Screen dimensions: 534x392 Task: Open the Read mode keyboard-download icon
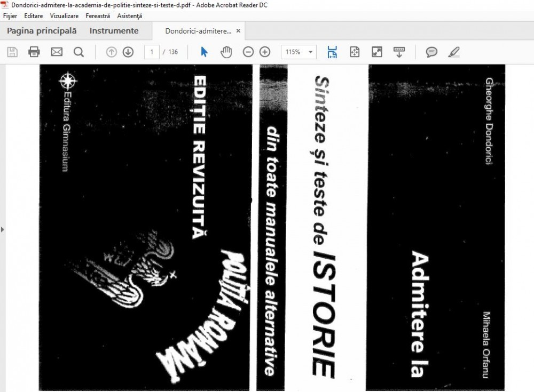coord(399,52)
